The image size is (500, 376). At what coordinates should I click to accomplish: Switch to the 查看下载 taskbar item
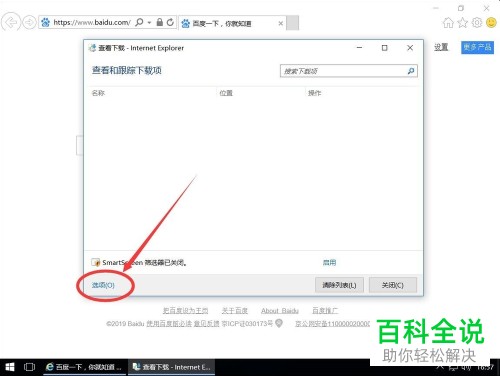pos(172,367)
